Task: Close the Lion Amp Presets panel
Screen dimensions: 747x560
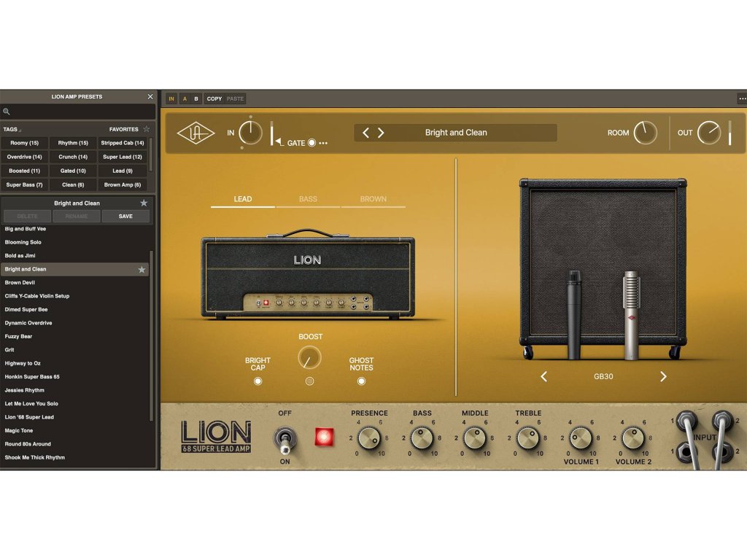Action: coord(150,97)
